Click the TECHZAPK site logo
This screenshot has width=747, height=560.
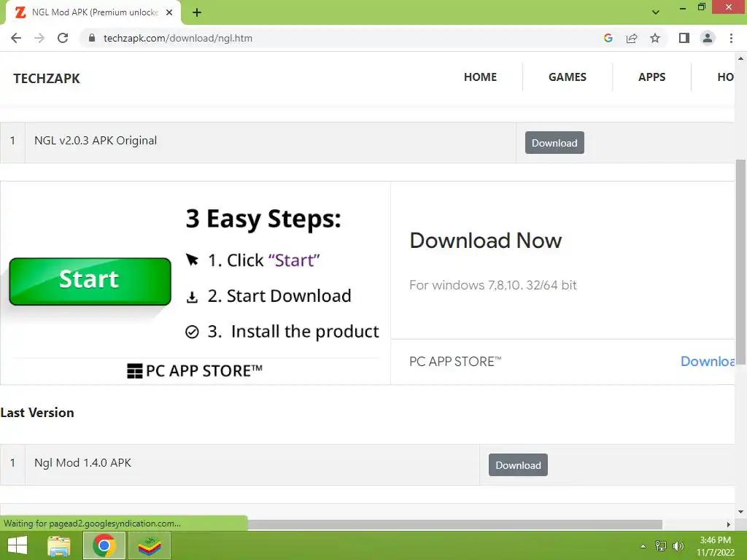(x=47, y=78)
